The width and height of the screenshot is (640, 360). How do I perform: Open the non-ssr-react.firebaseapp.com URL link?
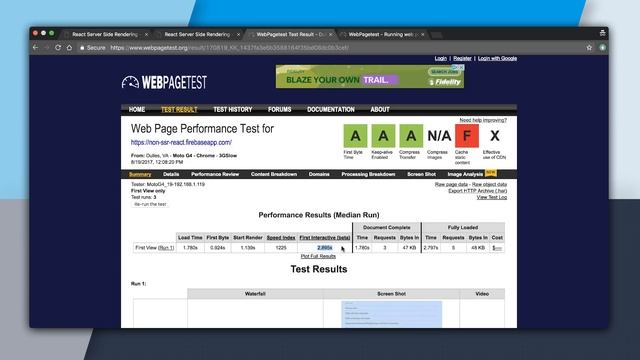[x=181, y=142]
